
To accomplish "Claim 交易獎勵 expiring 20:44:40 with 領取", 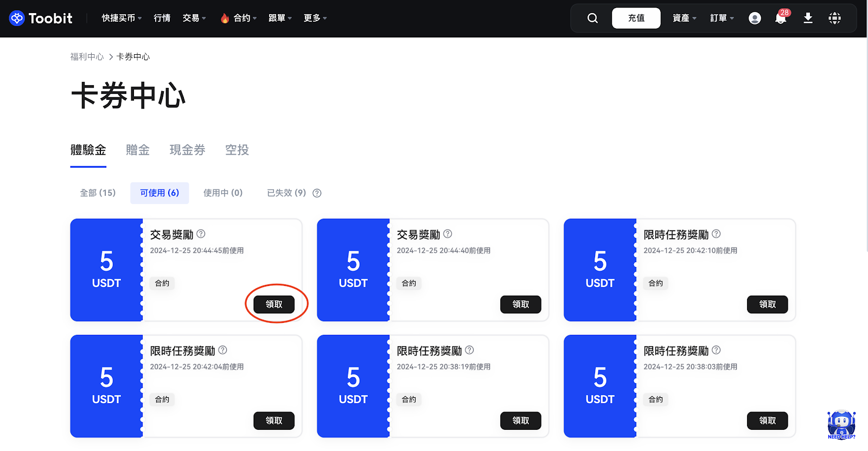I will [521, 304].
